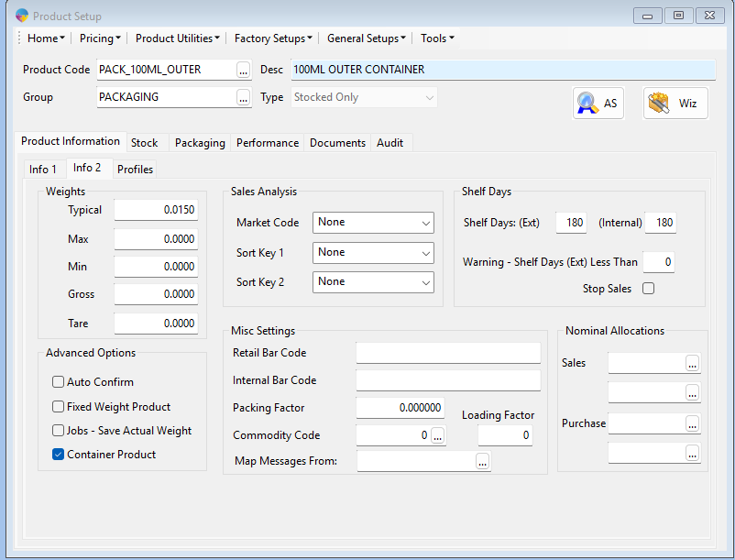735x560 pixels.
Task: Click the Product Code browse ellipsis button
Action: point(243,70)
